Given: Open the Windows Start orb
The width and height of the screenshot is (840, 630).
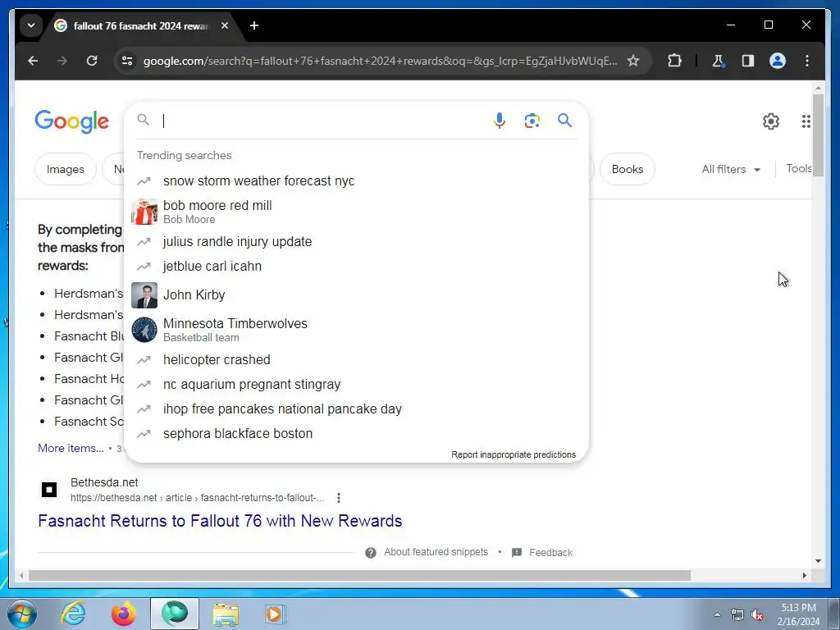Looking at the screenshot, I should (22, 614).
